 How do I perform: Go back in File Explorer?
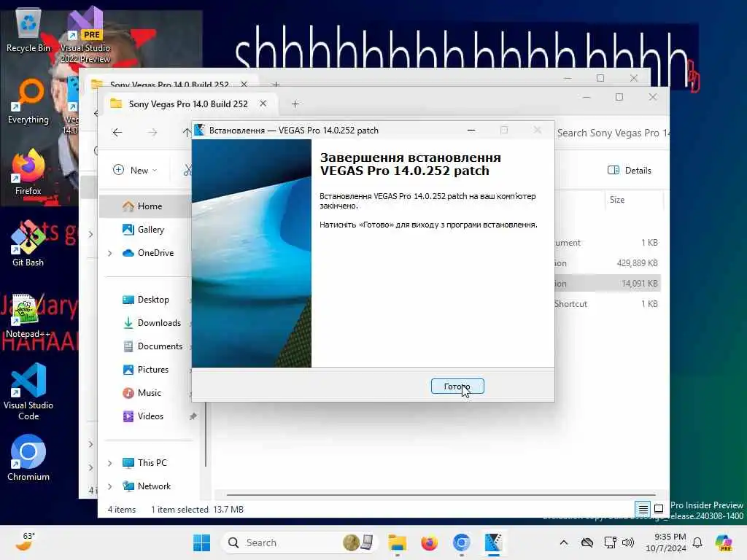tap(117, 133)
